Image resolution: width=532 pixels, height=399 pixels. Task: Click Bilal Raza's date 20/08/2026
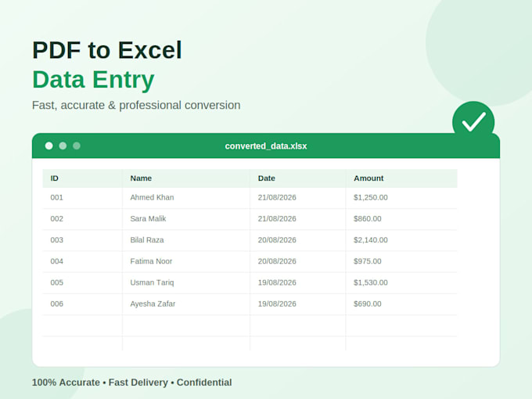[x=297, y=240]
